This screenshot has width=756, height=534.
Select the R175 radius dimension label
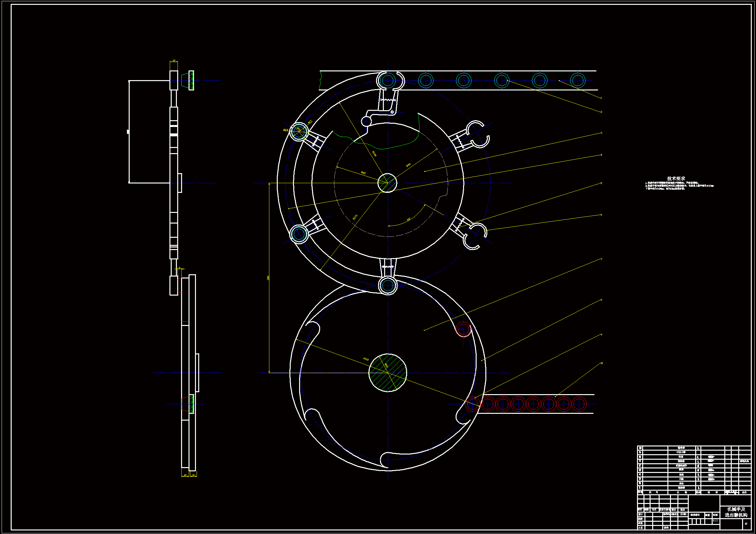355,217
